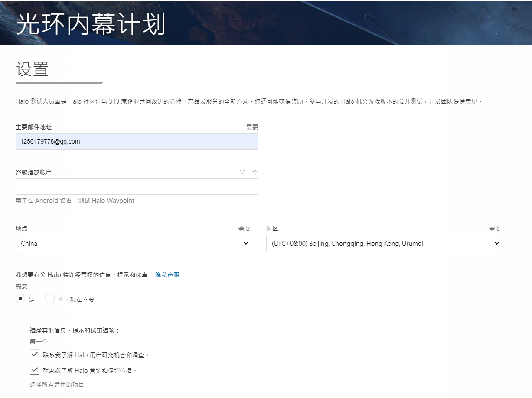Click the 设置 page heading
The image size is (532, 398).
(x=32, y=69)
